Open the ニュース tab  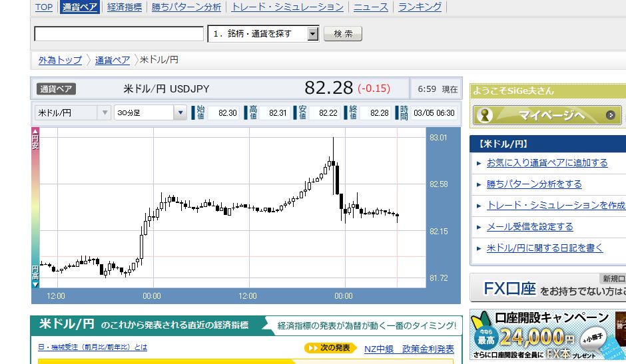click(x=371, y=7)
